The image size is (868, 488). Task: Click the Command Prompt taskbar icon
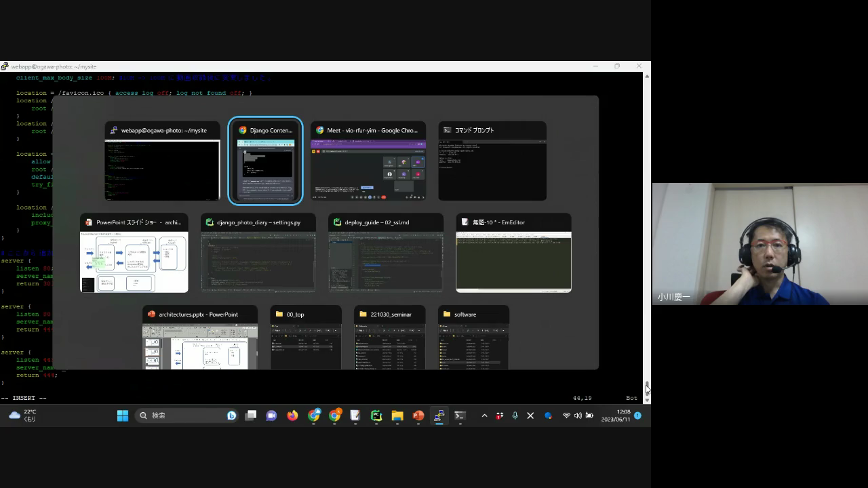460,415
